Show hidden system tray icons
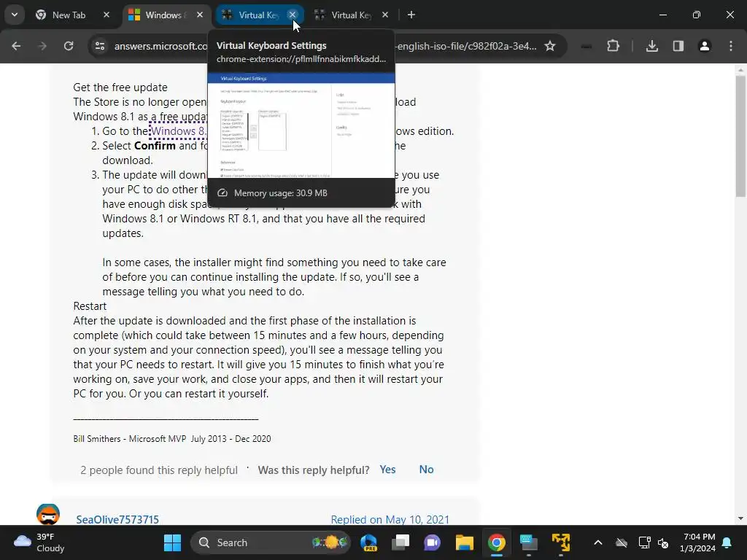747x560 pixels. pos(598,542)
